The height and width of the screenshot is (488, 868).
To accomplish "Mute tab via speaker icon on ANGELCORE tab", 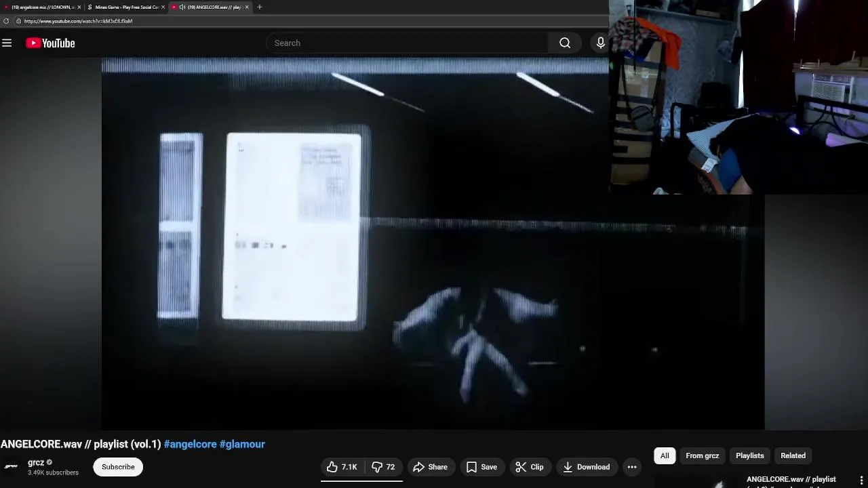I will (181, 7).
